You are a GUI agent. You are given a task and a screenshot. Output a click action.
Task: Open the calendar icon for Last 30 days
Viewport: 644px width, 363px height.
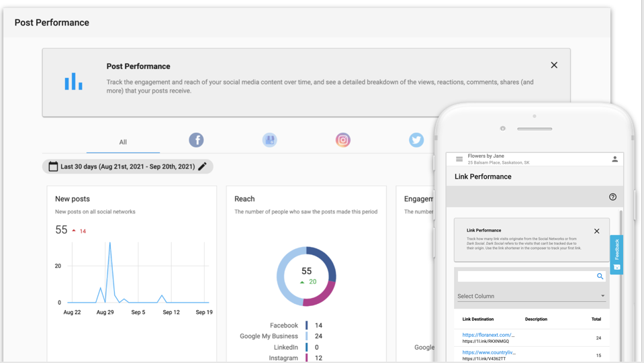53,166
